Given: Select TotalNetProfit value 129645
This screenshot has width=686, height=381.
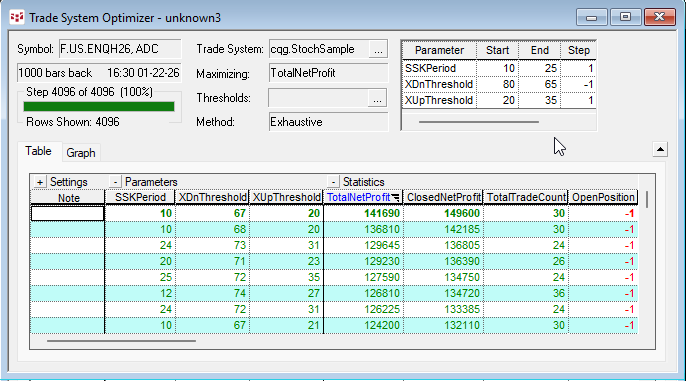Looking at the screenshot, I should pos(363,245).
